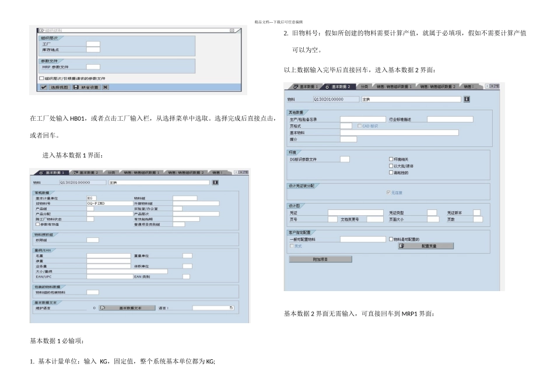The width and height of the screenshot is (554, 392).
Task: Select the 基本数据 2 tab in the right screen
Action: tap(338, 86)
